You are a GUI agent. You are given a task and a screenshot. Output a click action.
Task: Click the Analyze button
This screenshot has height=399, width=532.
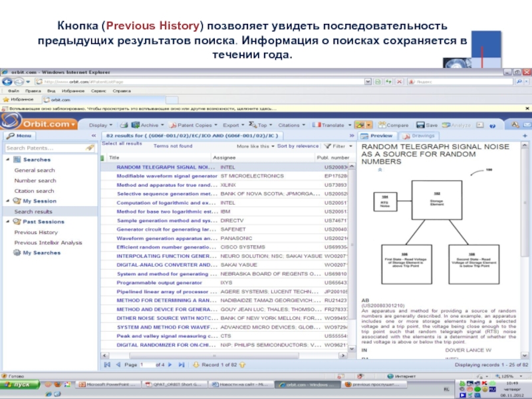point(456,125)
